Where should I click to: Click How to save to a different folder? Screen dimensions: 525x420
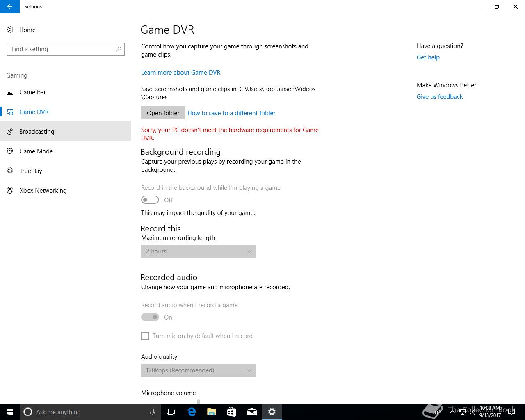231,113
